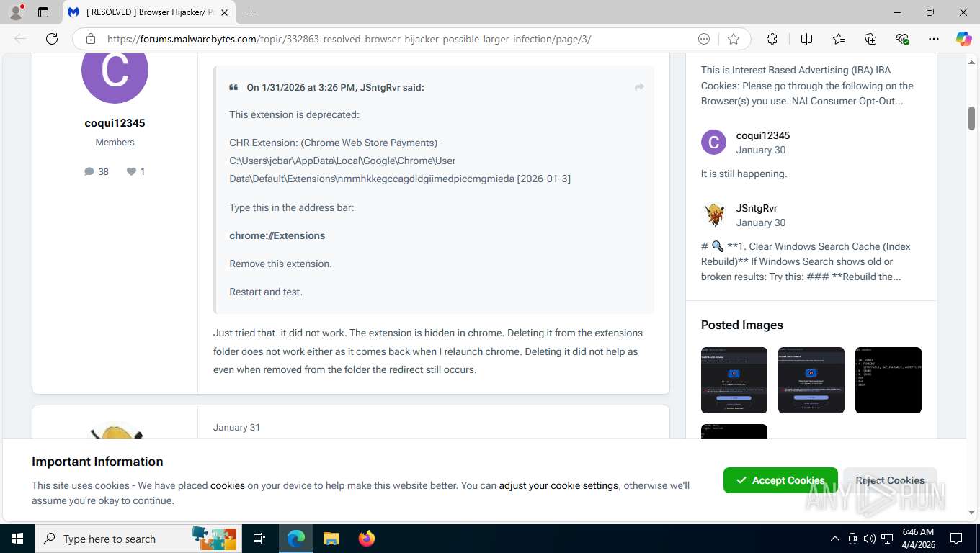Open a new tab with plus

[251, 12]
